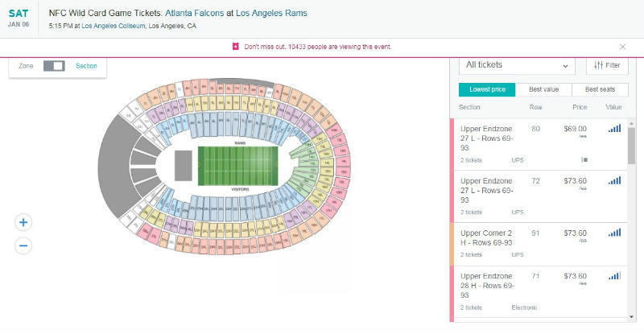Toggle Zone/Section map view switch
The height and width of the screenshot is (334, 644).
tap(54, 66)
